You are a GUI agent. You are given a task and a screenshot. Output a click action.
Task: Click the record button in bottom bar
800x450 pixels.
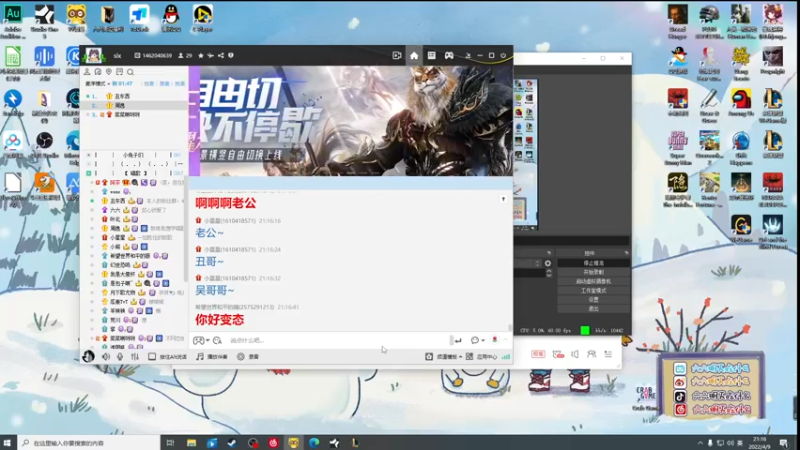(x=248, y=357)
